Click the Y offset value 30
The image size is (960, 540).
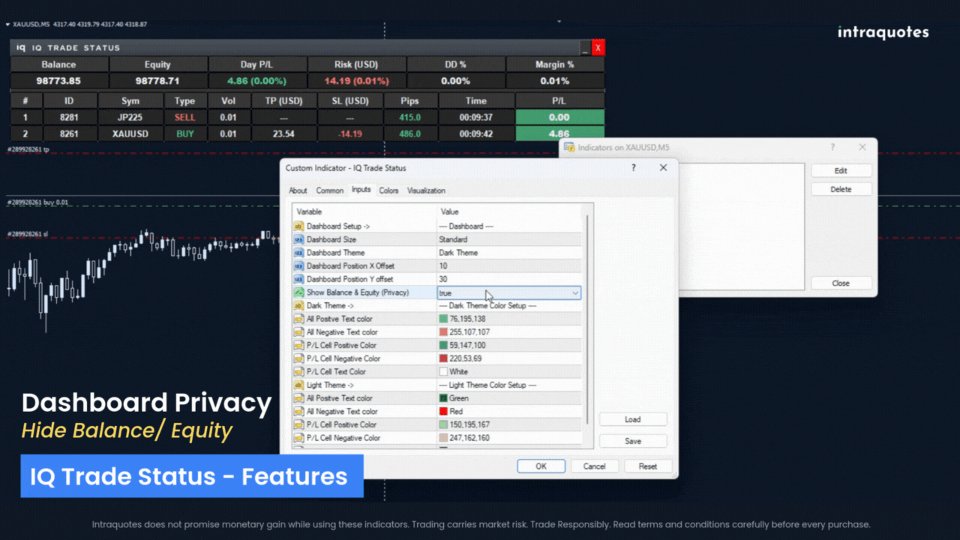[x=509, y=279]
